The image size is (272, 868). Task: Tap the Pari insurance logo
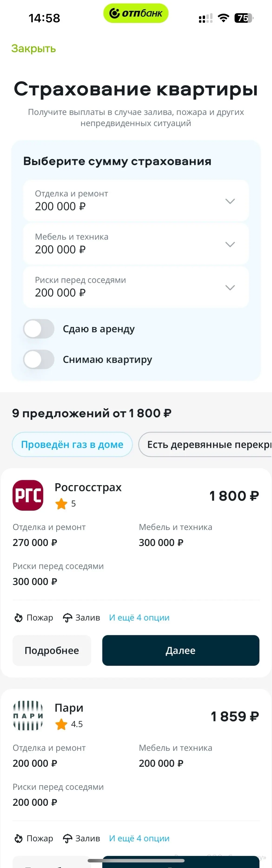28,715
